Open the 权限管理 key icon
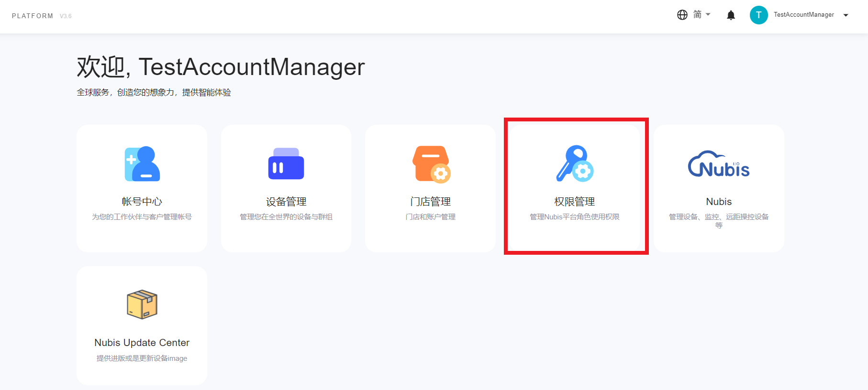The image size is (868, 390). click(575, 163)
